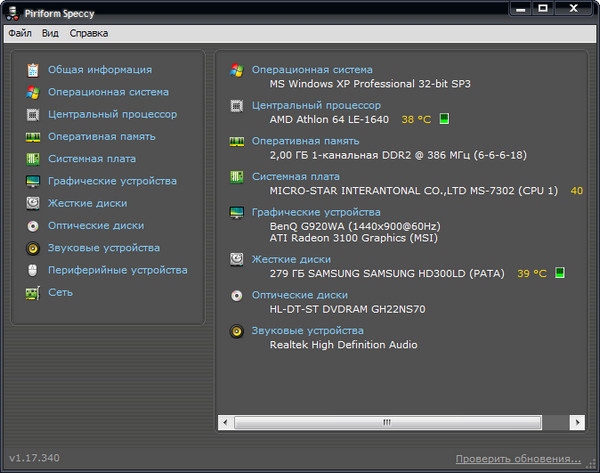
Task: Click the Проверить обновления link
Action: coord(518,459)
